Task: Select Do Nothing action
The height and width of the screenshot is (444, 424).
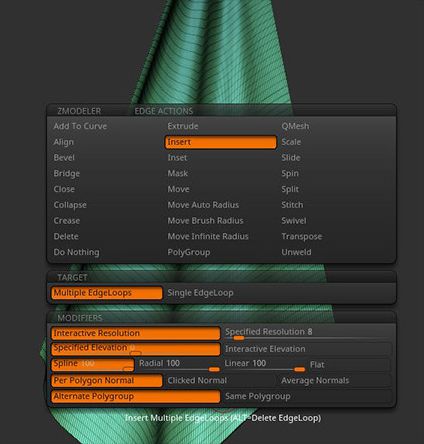Action: click(76, 252)
